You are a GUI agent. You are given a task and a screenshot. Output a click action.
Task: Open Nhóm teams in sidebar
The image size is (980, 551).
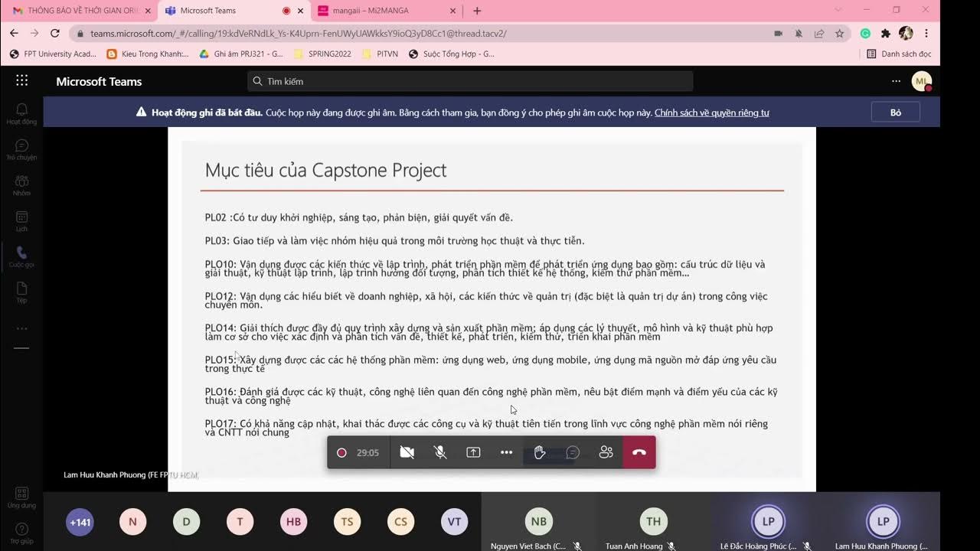pyautogui.click(x=21, y=185)
